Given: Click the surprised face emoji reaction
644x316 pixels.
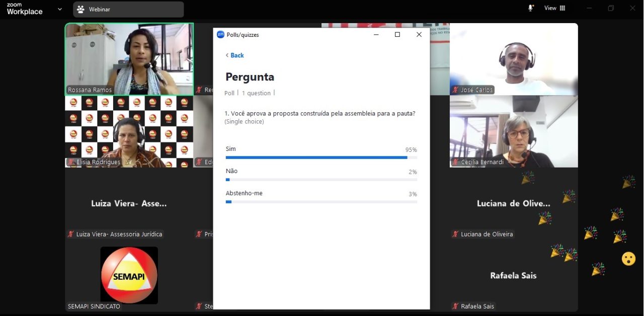Looking at the screenshot, I should coord(628,259).
